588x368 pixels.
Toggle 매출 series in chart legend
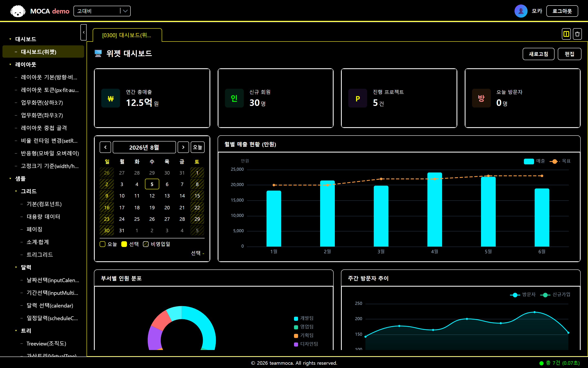[x=534, y=161]
